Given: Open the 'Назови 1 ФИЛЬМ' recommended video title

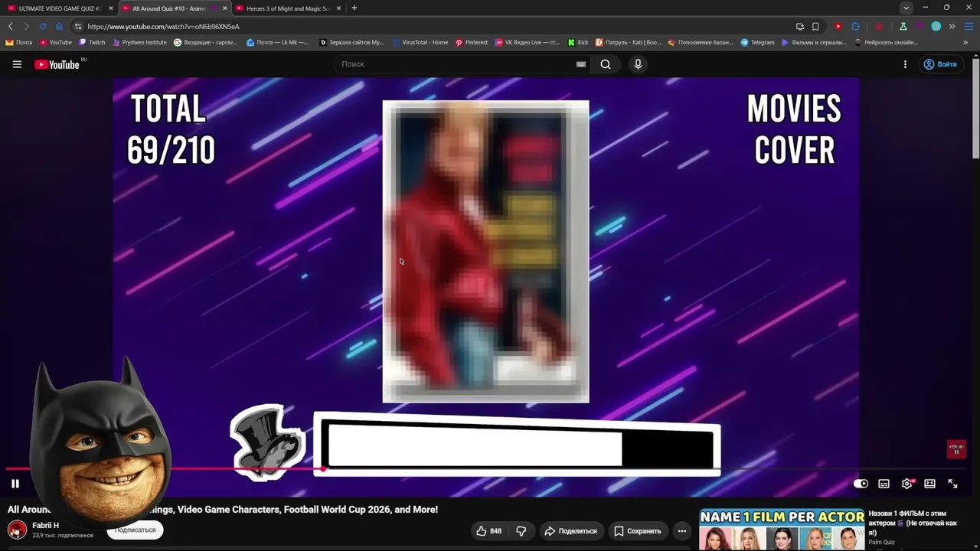Looking at the screenshot, I should tap(913, 523).
